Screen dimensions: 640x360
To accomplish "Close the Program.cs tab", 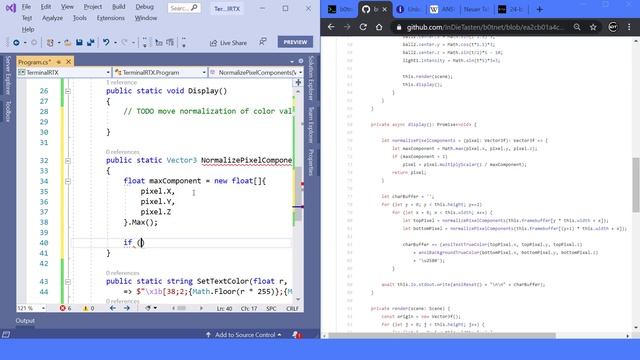I will 69,62.
